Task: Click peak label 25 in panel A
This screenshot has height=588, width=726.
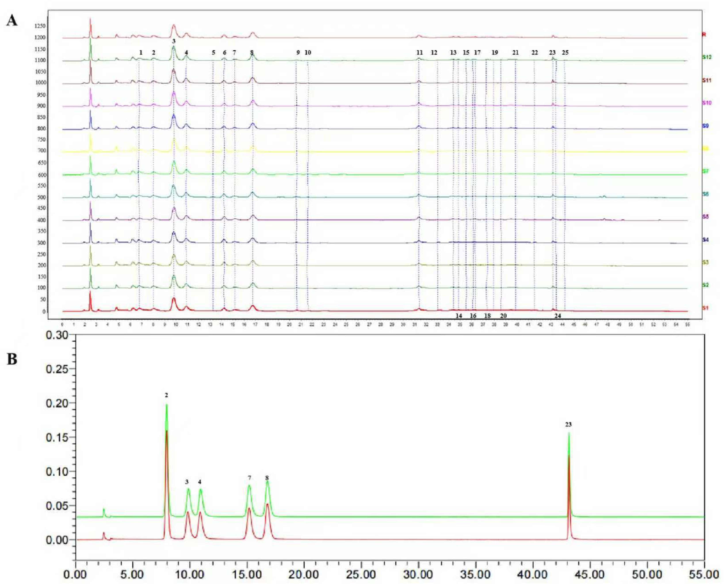Action: click(565, 52)
